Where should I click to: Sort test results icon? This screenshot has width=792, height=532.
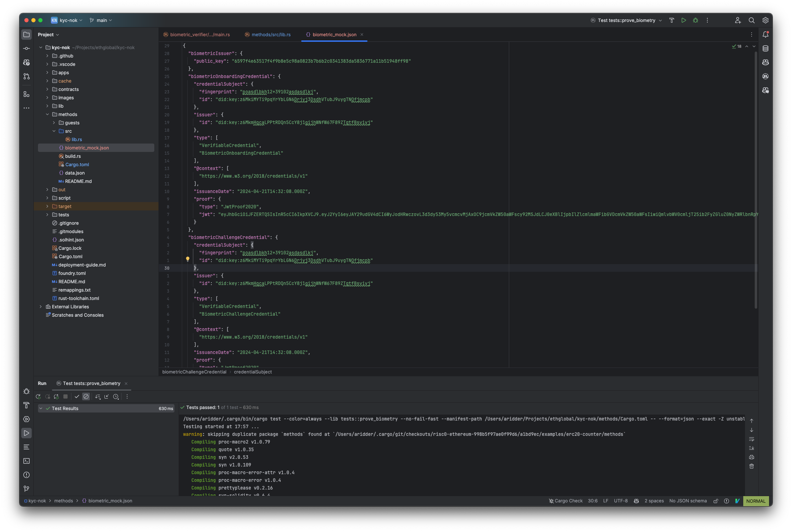[98, 396]
